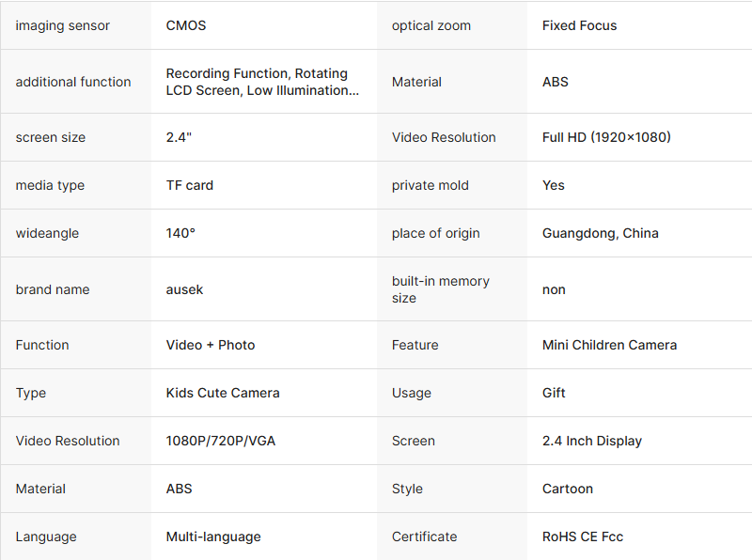
Task: Click the "RoHS CE Fcc" certificate value
Action: (x=583, y=537)
